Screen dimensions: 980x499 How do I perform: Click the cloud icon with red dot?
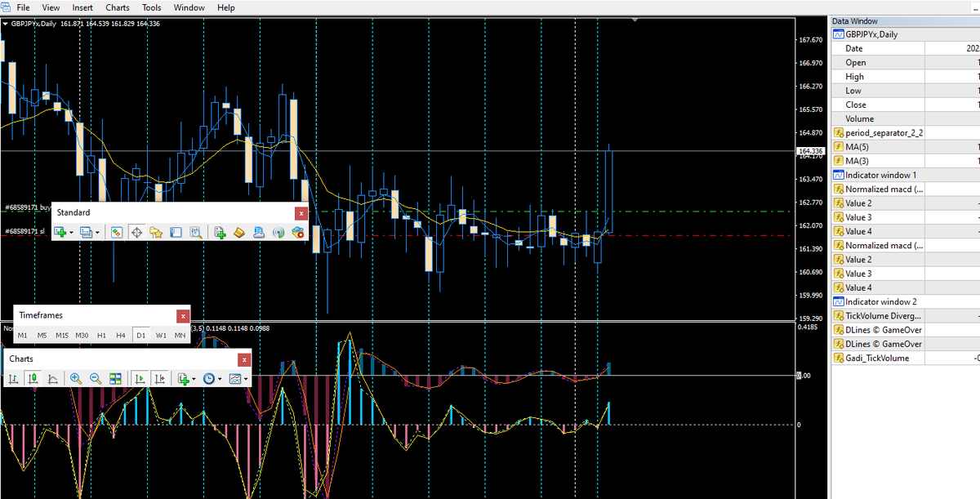click(x=298, y=232)
